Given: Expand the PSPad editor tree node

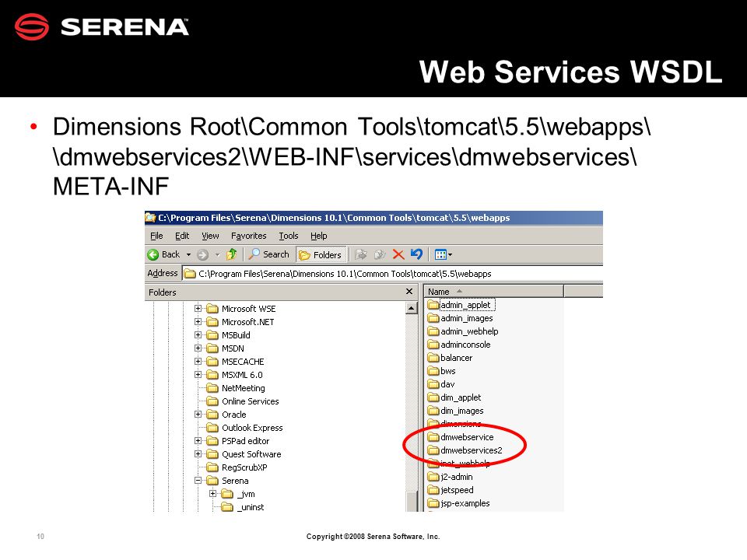Looking at the screenshot, I should click(x=198, y=441).
